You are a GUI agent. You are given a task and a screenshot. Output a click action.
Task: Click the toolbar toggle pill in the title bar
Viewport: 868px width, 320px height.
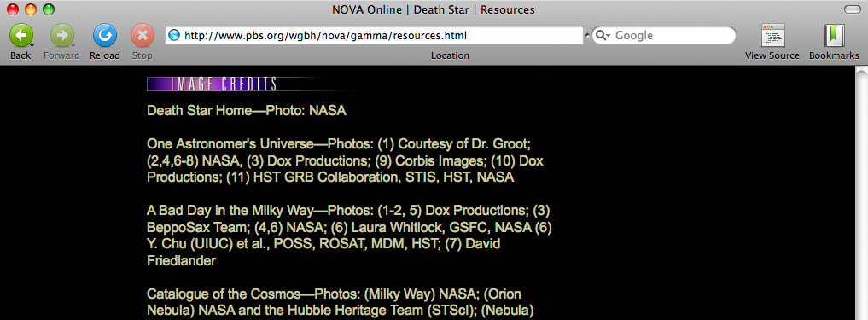point(852,9)
